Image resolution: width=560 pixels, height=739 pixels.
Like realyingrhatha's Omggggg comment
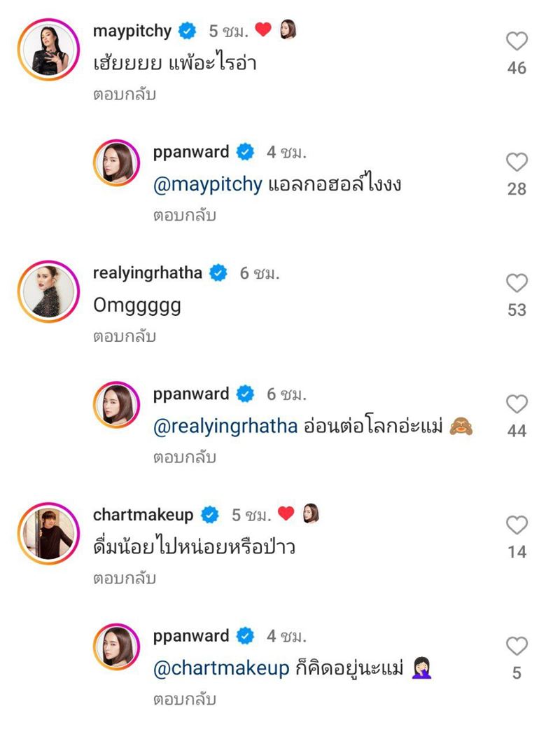click(x=517, y=283)
